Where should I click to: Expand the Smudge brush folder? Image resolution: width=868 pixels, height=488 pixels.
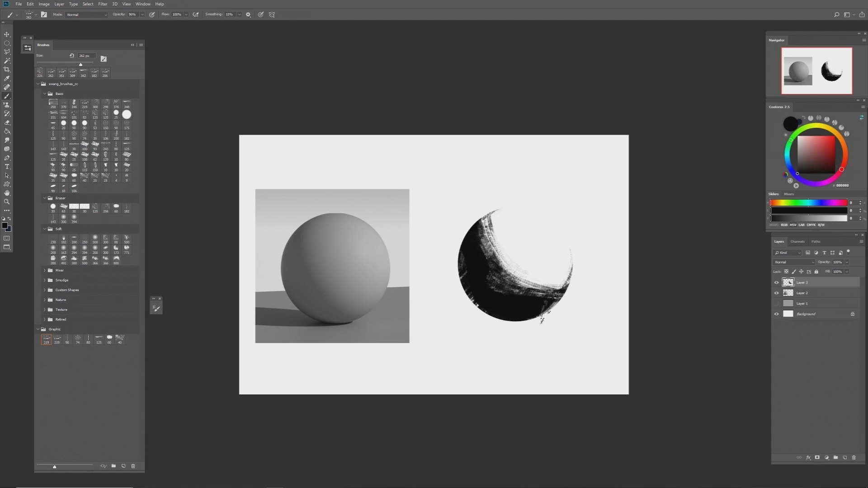coord(45,280)
